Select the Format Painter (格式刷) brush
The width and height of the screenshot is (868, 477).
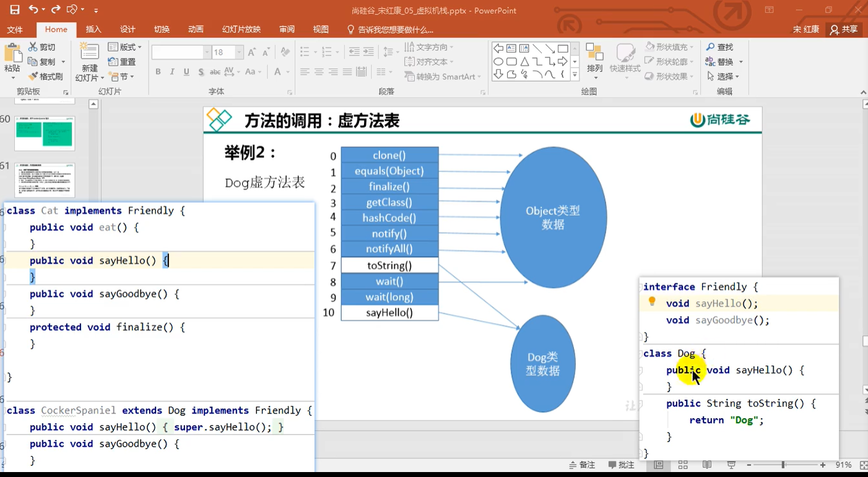click(x=33, y=77)
